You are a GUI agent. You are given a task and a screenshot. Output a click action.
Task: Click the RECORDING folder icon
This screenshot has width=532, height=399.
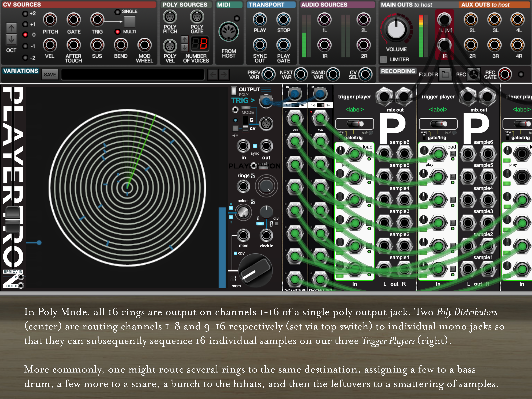click(x=445, y=74)
